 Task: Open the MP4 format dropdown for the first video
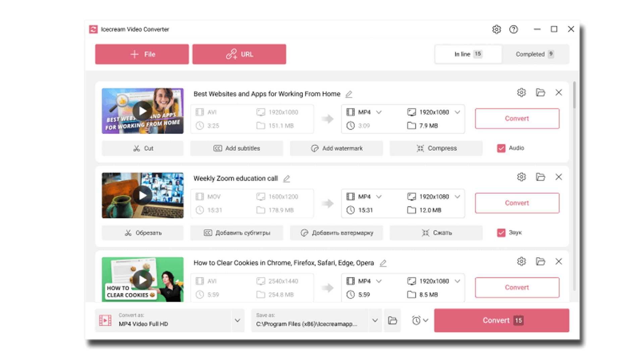pos(379,112)
